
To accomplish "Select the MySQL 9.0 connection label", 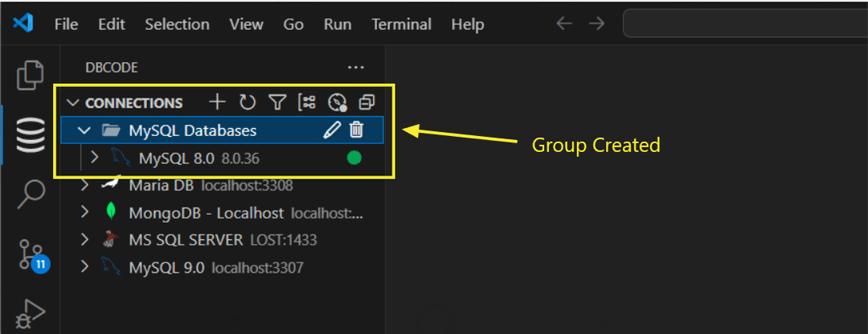I will point(166,267).
